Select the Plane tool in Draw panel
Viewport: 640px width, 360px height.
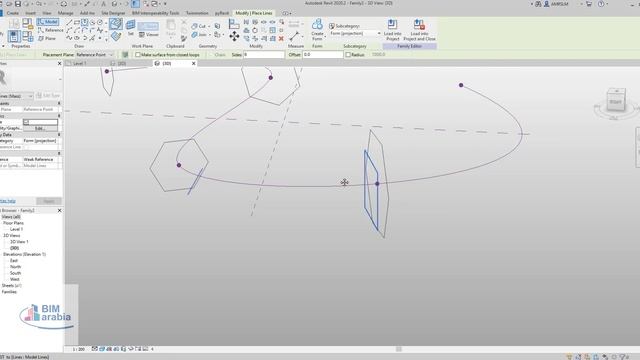pos(47,38)
